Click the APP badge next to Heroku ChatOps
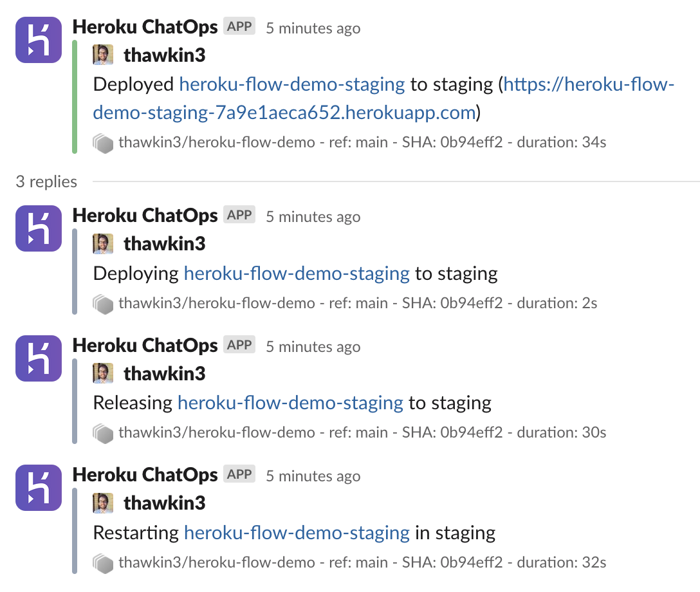This screenshot has width=700, height=592. coord(239,25)
